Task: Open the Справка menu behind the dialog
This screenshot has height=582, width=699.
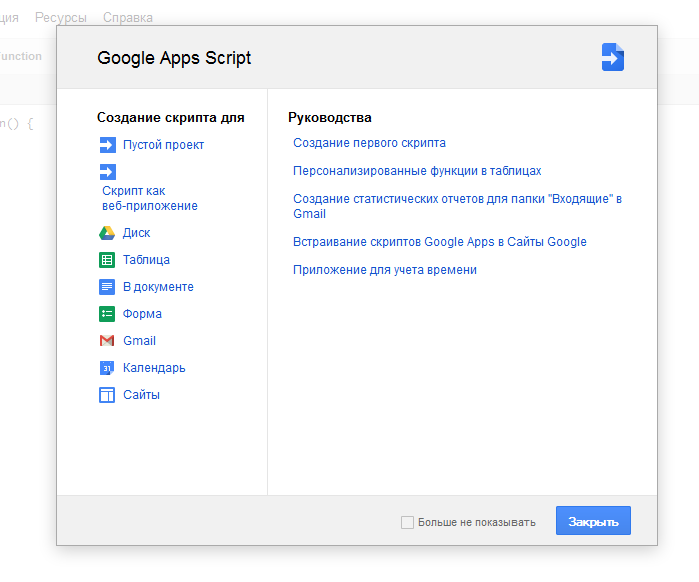Action: (128, 17)
